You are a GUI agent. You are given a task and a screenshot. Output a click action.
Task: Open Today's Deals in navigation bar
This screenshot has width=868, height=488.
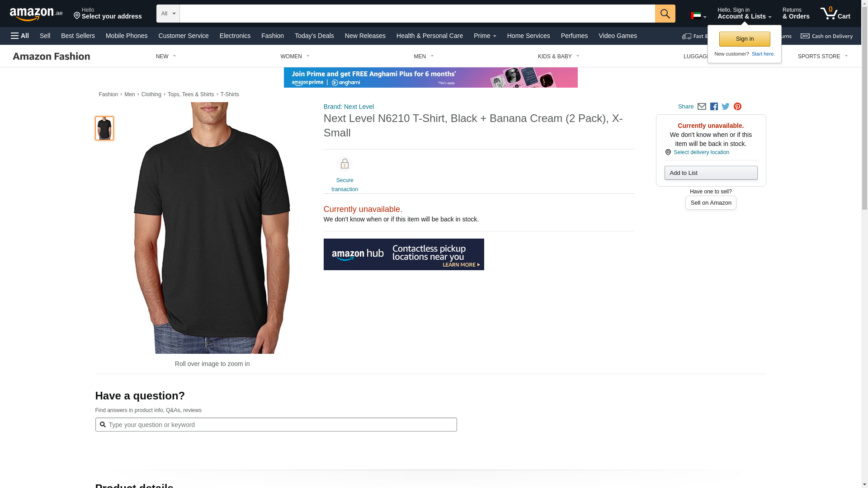coord(314,36)
